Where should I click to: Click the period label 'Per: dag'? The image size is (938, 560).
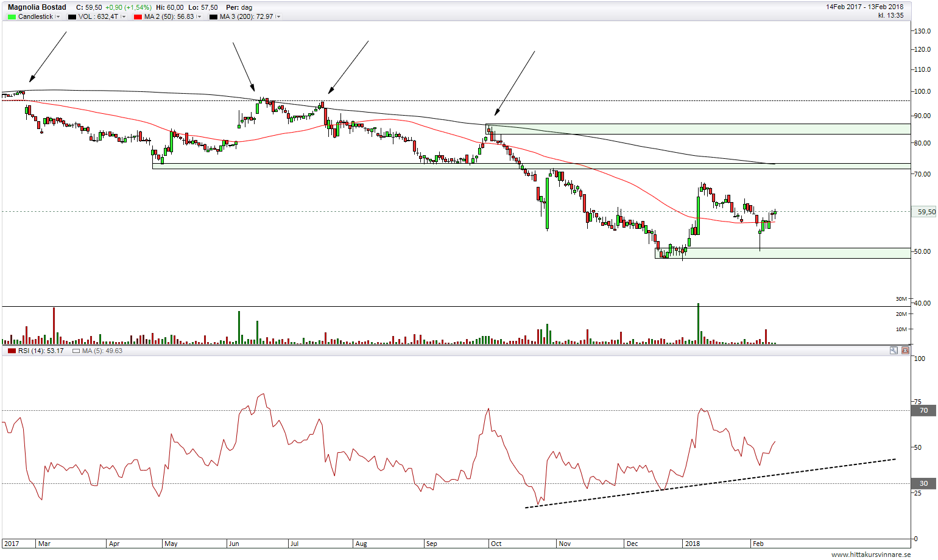click(x=239, y=7)
